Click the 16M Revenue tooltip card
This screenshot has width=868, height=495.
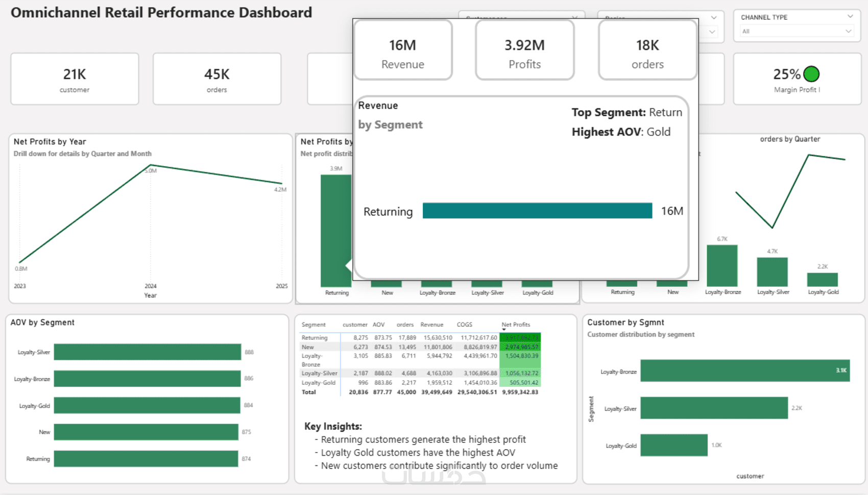[403, 50]
